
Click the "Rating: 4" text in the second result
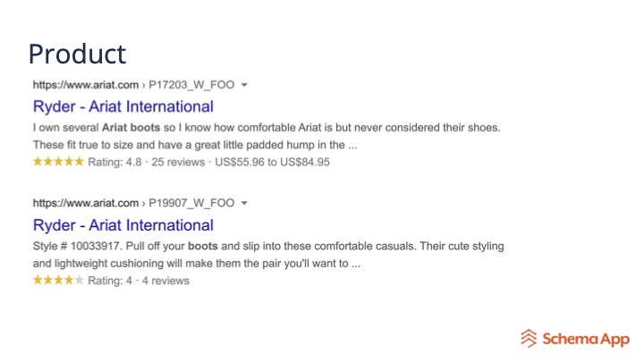(111, 281)
